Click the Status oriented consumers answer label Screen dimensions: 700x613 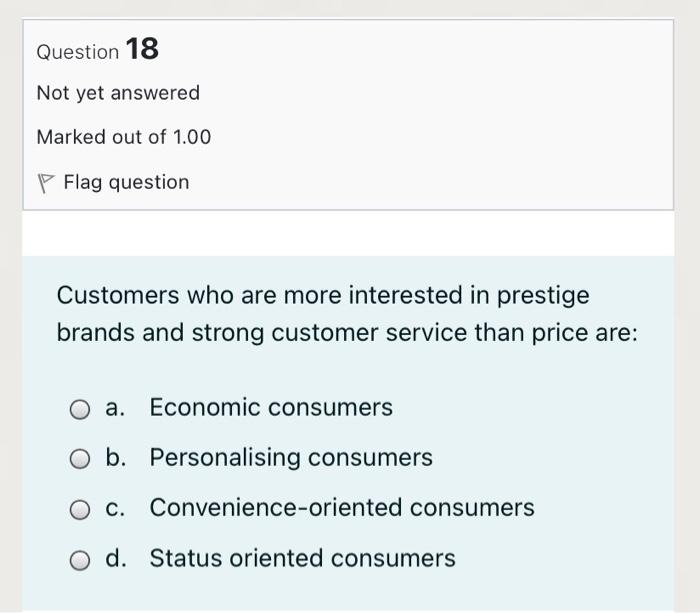coord(302,558)
